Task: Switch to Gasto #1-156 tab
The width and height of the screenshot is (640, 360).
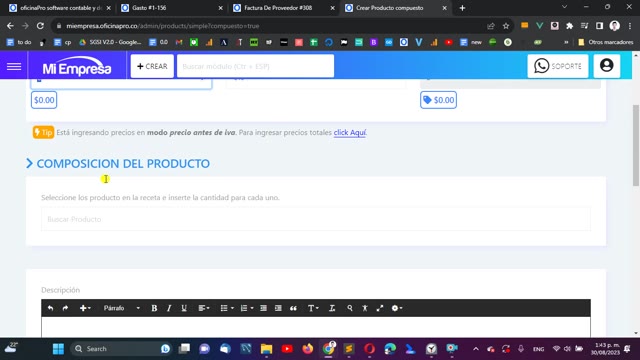Action: [171, 8]
